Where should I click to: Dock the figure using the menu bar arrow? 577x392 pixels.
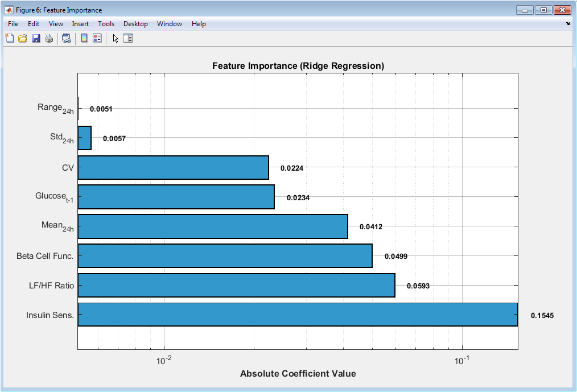(567, 24)
